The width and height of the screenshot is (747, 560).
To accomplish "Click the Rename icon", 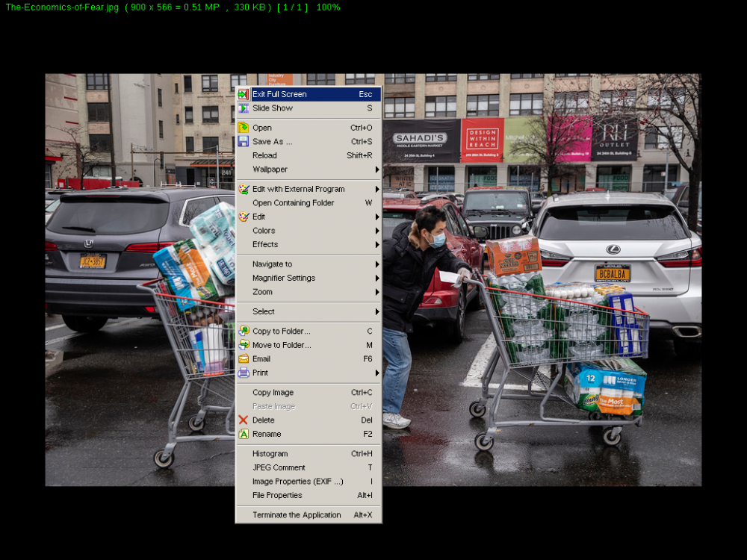I will pos(244,434).
